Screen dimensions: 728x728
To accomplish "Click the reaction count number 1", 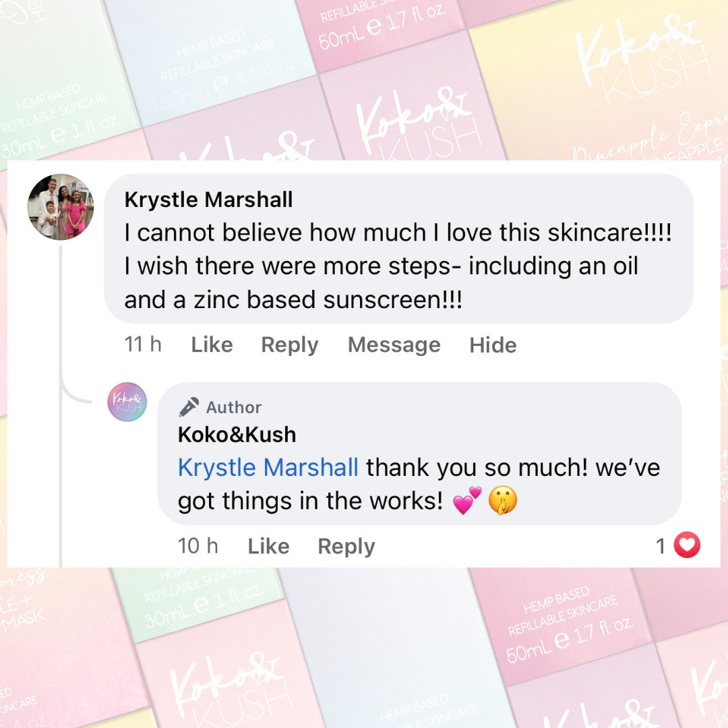I will click(661, 547).
